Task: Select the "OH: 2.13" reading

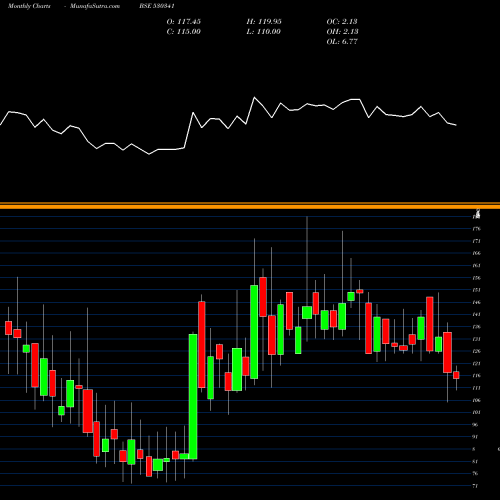Action: tap(342, 32)
